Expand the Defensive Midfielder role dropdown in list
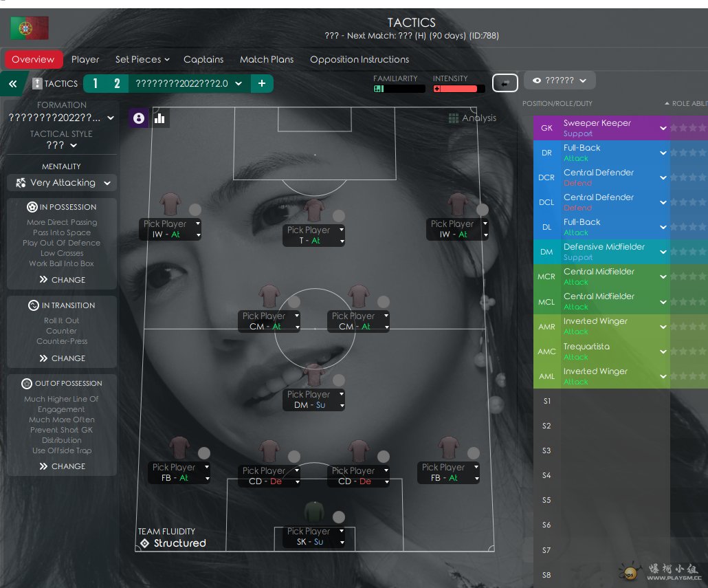Image resolution: width=708 pixels, height=588 pixels. click(663, 252)
